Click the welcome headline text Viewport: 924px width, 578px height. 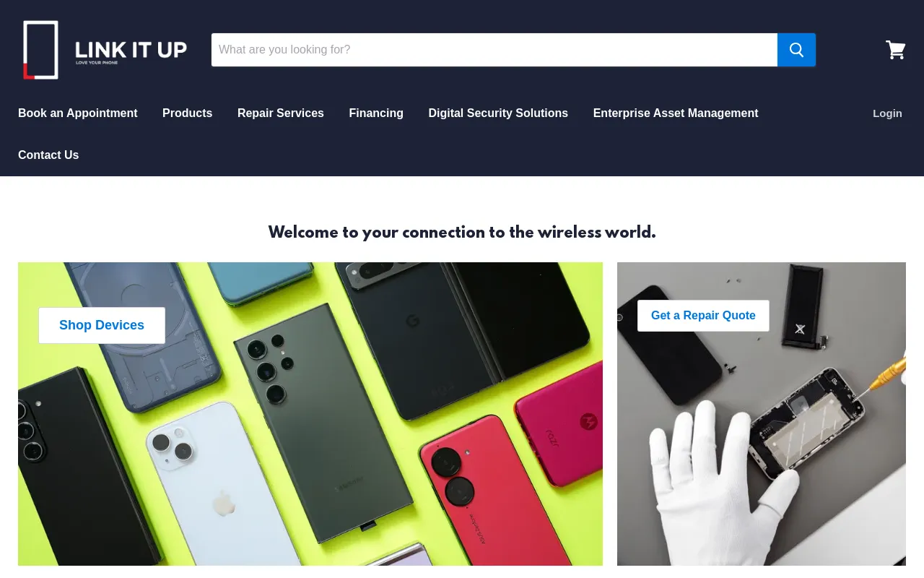click(462, 233)
